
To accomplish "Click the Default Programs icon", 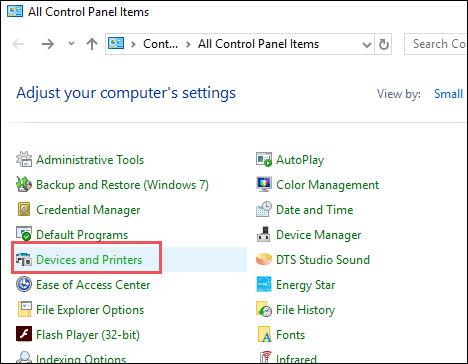I will tap(24, 234).
